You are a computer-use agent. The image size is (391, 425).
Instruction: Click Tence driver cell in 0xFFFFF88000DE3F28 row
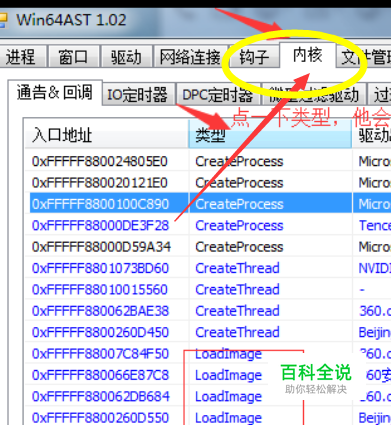[374, 225]
